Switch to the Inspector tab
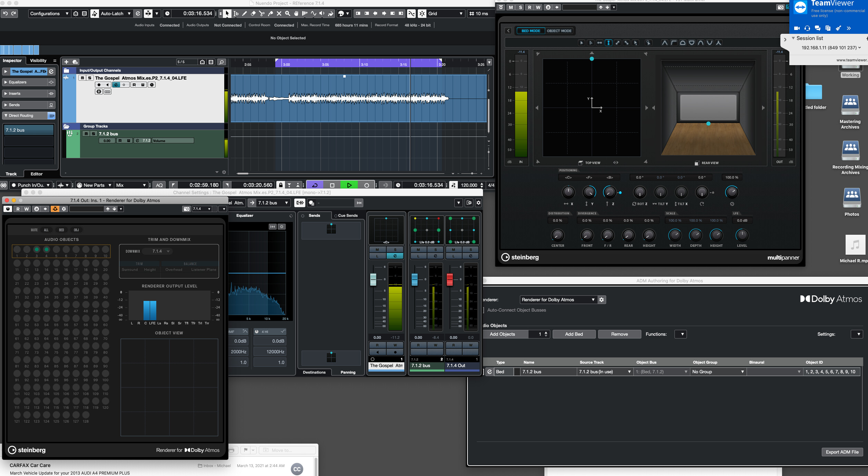The image size is (868, 476). [x=12, y=60]
